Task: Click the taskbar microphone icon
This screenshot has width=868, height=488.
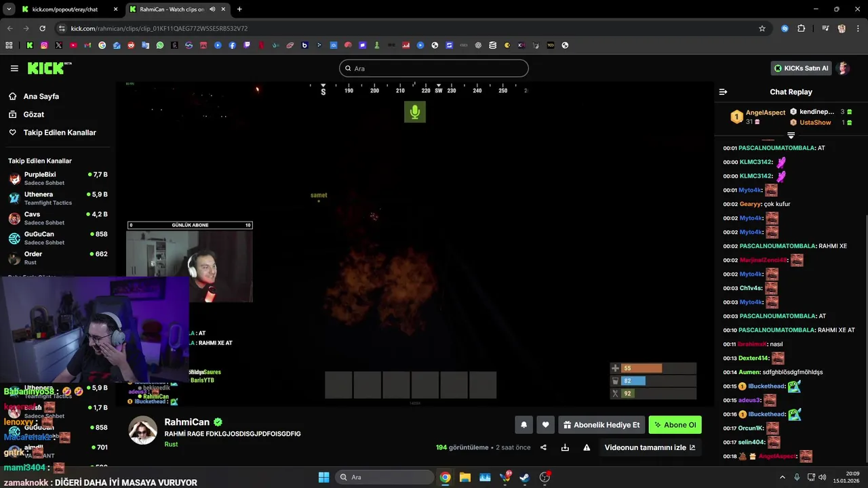Action: (797, 477)
